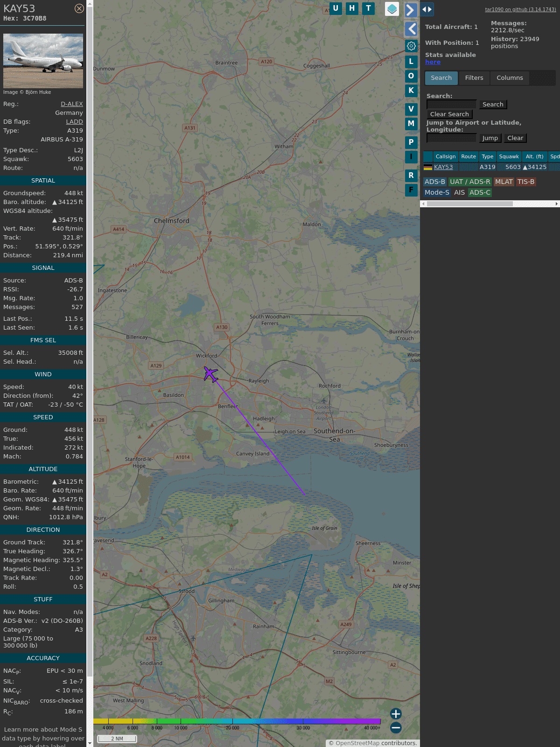560x747 pixels.
Task: Click the table horizontal scrollbar
Action: 469,204
